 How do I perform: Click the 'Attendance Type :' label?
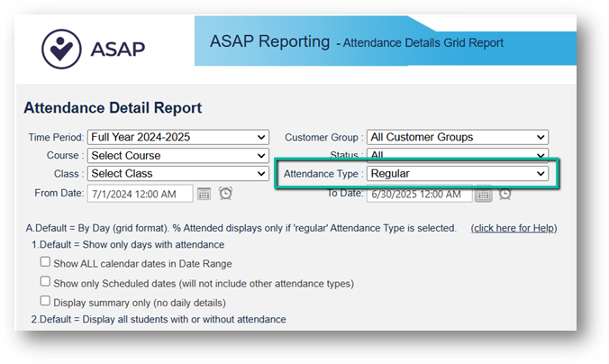tap(323, 174)
